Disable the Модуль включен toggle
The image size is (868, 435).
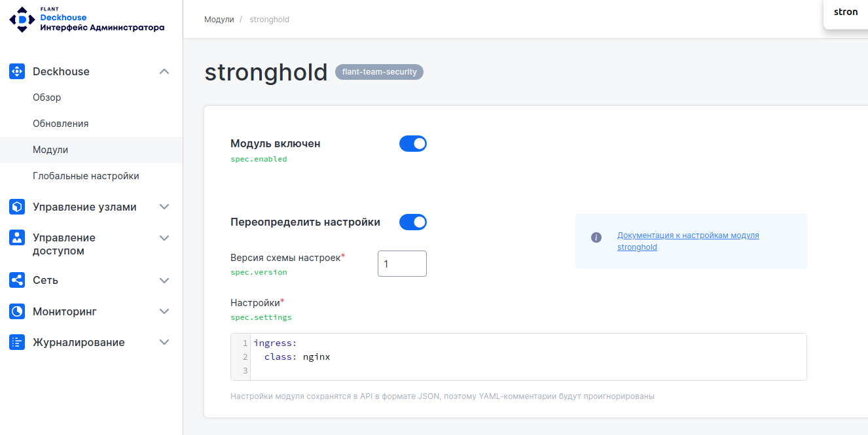coord(413,143)
